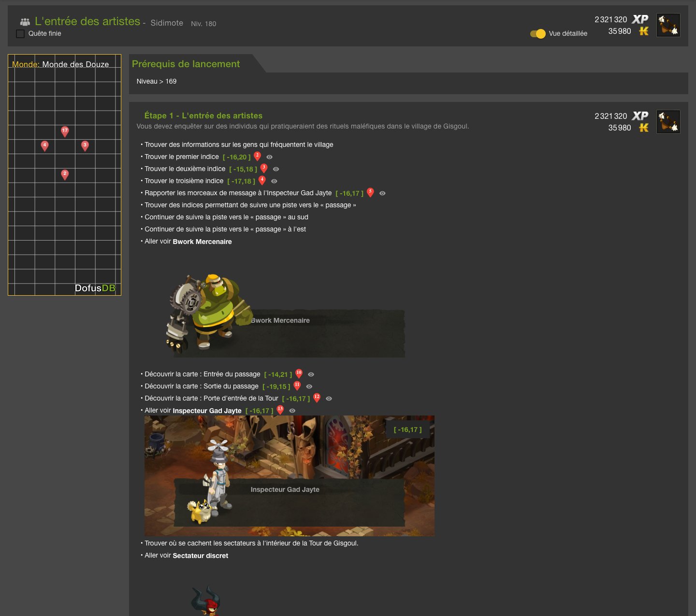The height and width of the screenshot is (616, 696).
Task: Toggle the eye icon for Porte d'entrée de la Tour
Action: (x=329, y=399)
